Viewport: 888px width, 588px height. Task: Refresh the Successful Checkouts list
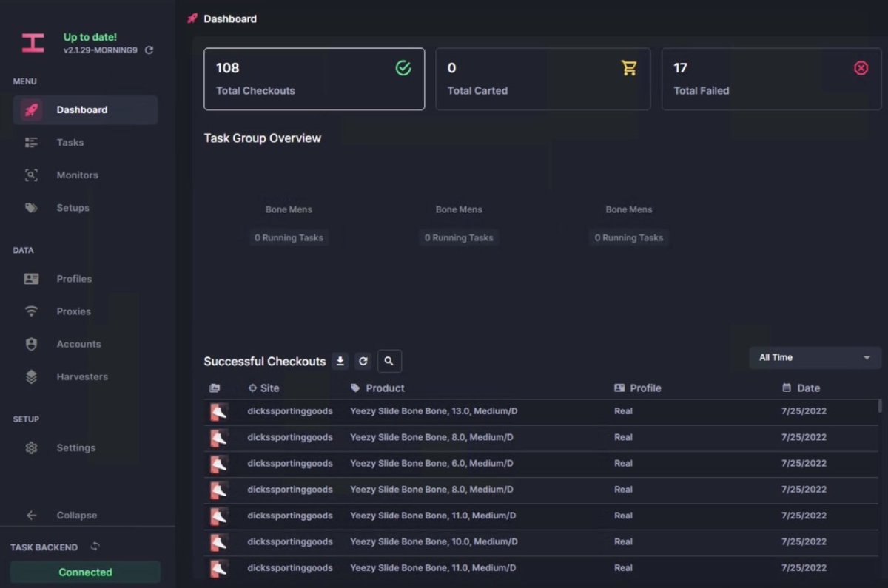tap(363, 361)
